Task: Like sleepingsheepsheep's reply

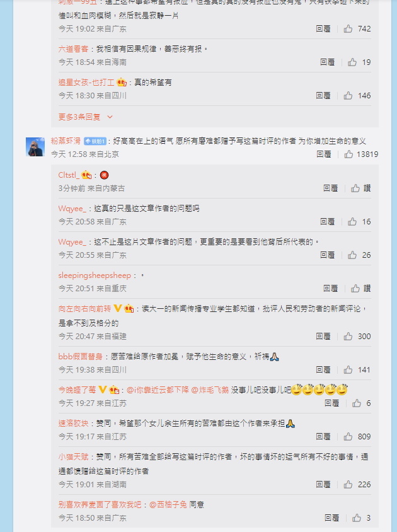Action: (360, 289)
